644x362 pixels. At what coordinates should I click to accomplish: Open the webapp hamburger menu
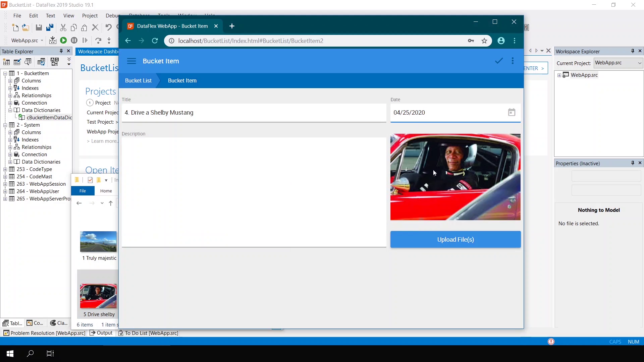pyautogui.click(x=131, y=61)
